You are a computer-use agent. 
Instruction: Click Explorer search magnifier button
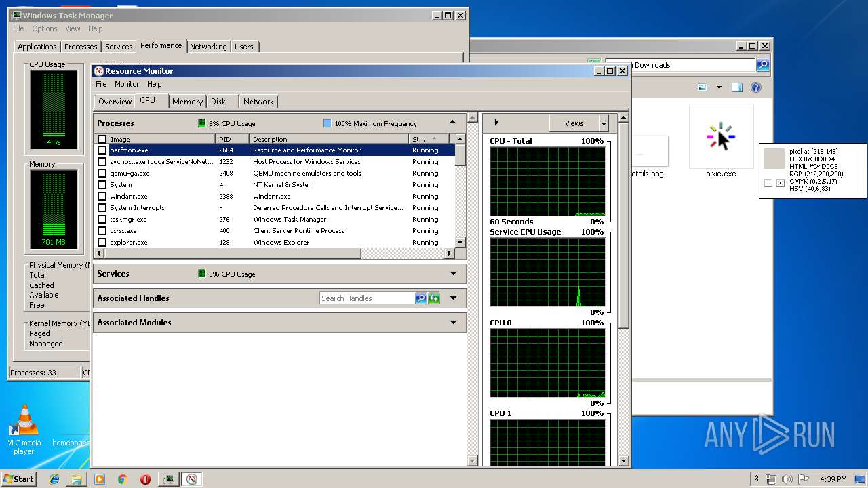[x=763, y=65]
